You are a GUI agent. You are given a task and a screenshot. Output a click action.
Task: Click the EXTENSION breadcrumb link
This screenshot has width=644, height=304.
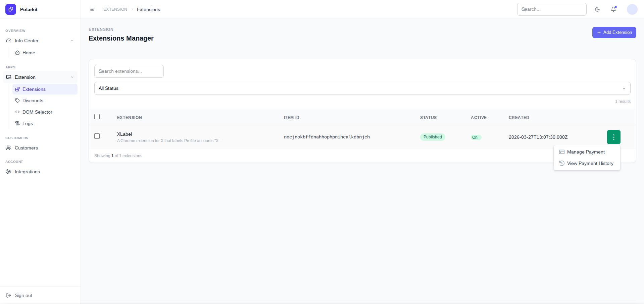115,9
